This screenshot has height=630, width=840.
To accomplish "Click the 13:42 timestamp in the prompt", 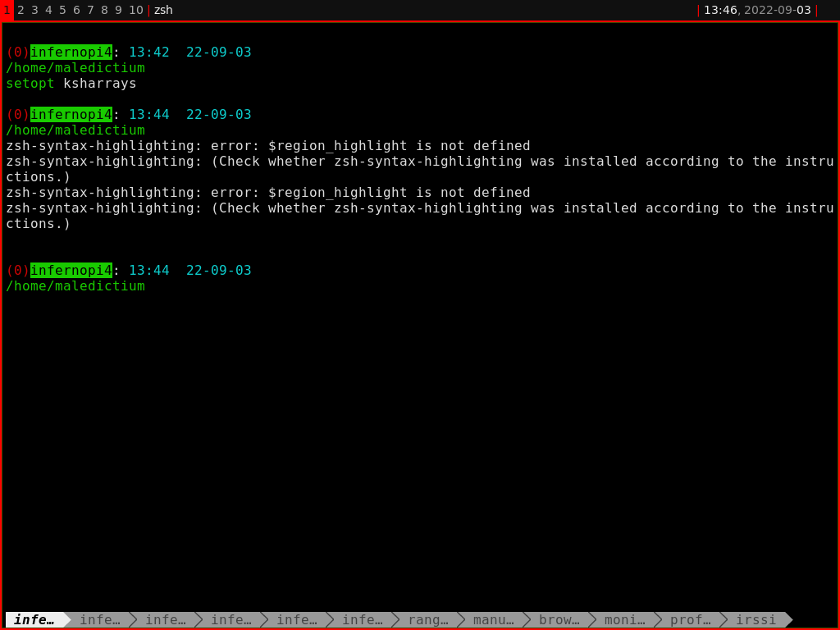I will (x=149, y=52).
